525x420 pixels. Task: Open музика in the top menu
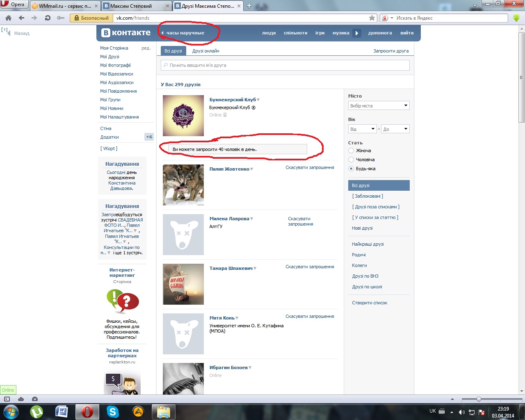pyautogui.click(x=341, y=33)
